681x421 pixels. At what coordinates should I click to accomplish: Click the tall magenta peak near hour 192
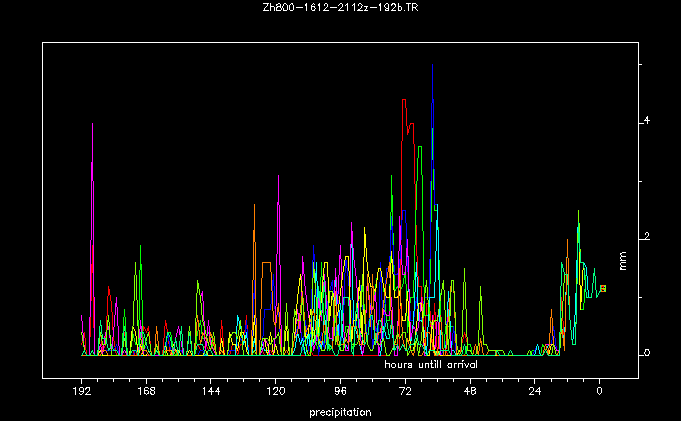(x=92, y=124)
